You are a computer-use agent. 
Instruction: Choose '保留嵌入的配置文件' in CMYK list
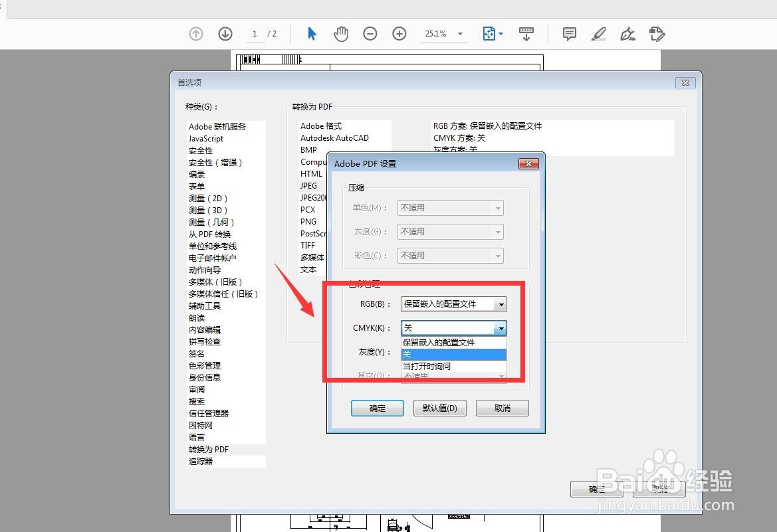454,342
